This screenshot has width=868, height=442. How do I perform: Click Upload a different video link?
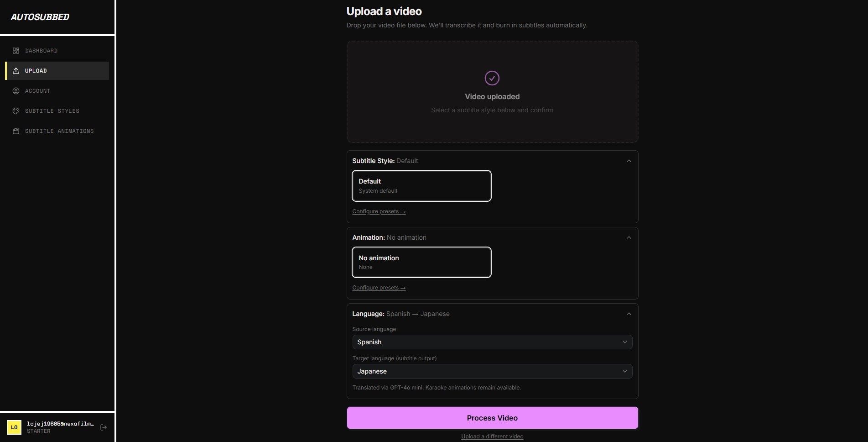click(x=492, y=437)
